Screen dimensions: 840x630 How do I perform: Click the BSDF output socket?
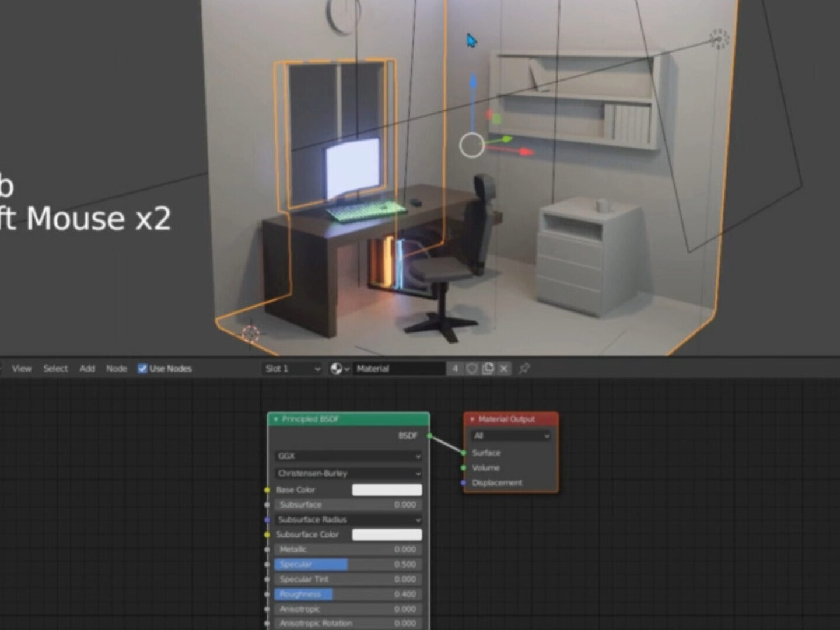pos(430,436)
